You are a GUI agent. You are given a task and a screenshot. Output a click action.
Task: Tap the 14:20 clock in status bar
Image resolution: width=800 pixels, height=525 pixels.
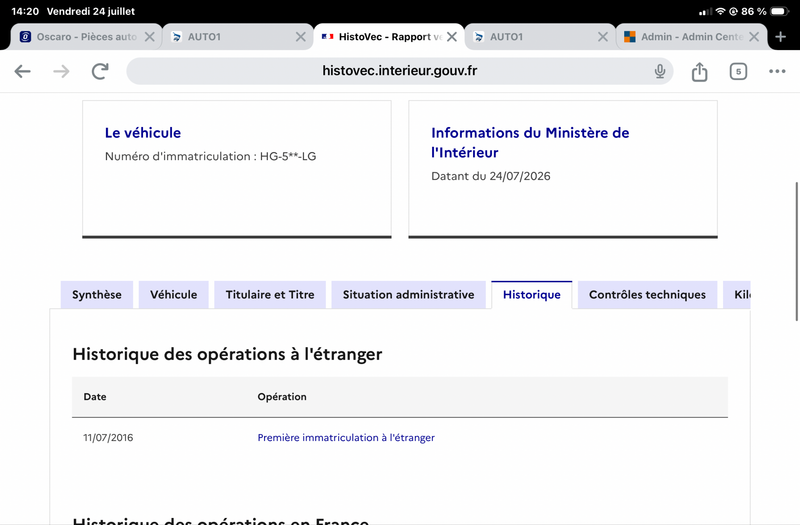pyautogui.click(x=25, y=11)
